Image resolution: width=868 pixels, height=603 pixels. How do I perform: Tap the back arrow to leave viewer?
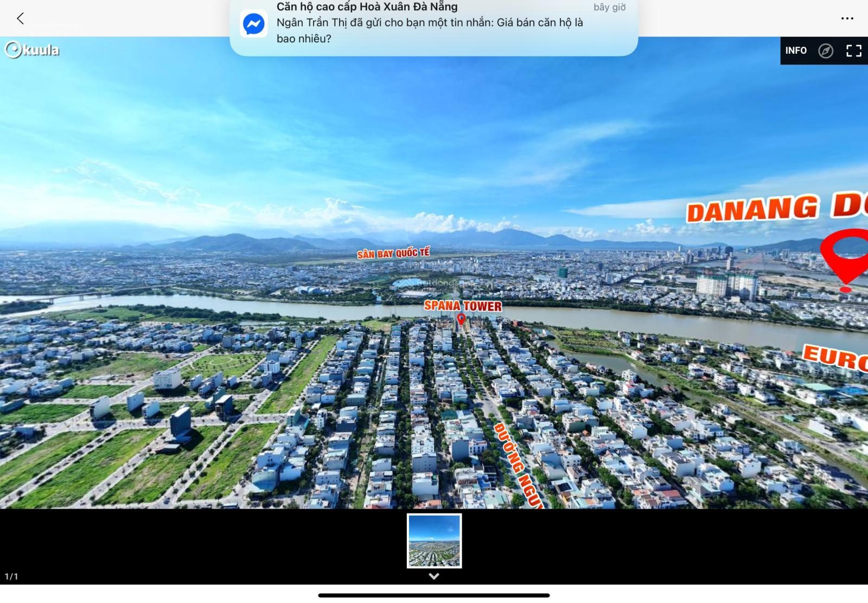click(x=20, y=18)
